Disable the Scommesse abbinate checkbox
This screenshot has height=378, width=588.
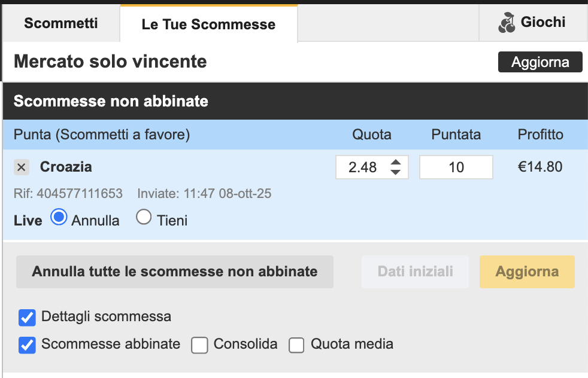27,345
